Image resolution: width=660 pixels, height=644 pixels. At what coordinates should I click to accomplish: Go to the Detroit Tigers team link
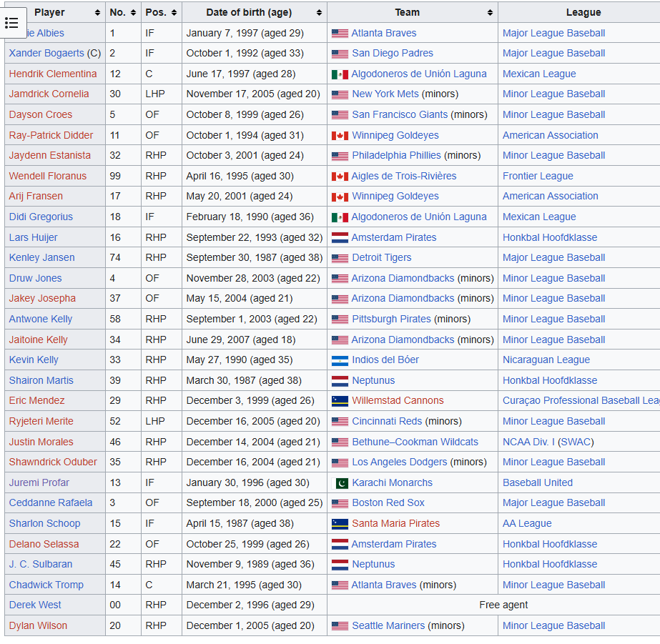[381, 258]
